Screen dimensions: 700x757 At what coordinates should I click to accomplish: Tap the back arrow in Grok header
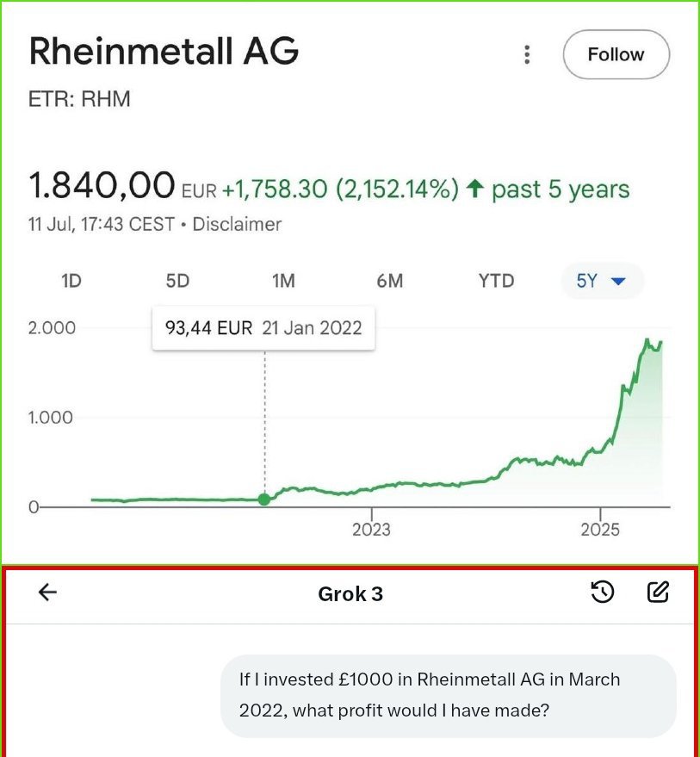[x=47, y=592]
